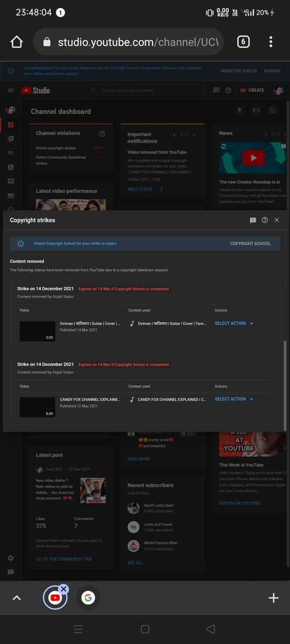Click the upload videos icon on dashboard
Viewport: 290px width, 644px height.
click(240, 111)
